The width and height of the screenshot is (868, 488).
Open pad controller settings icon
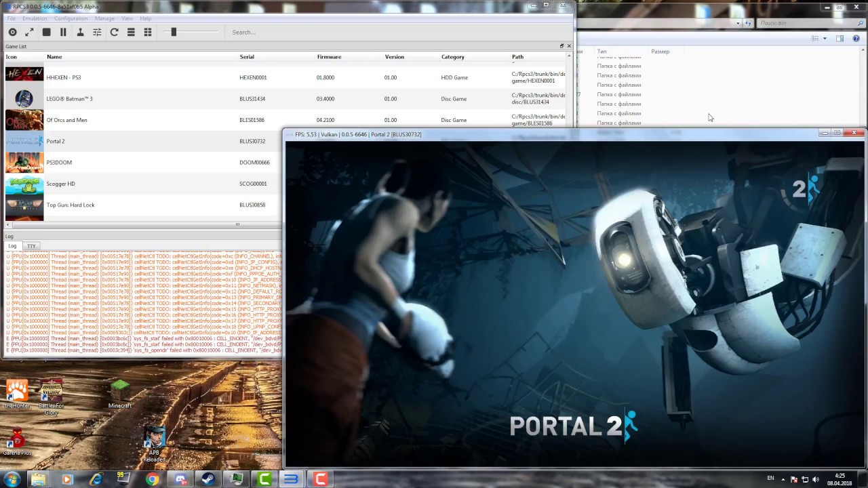[80, 32]
